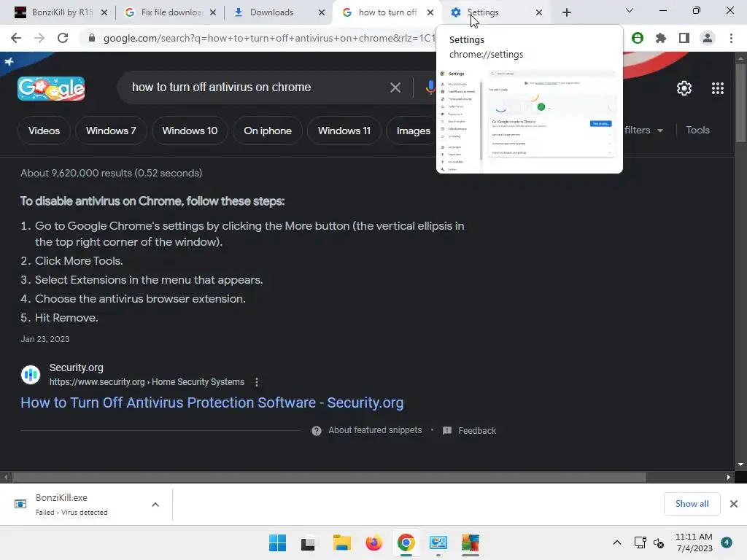Open the clock and date panel
The width and height of the screenshot is (747, 560).
[694, 542]
